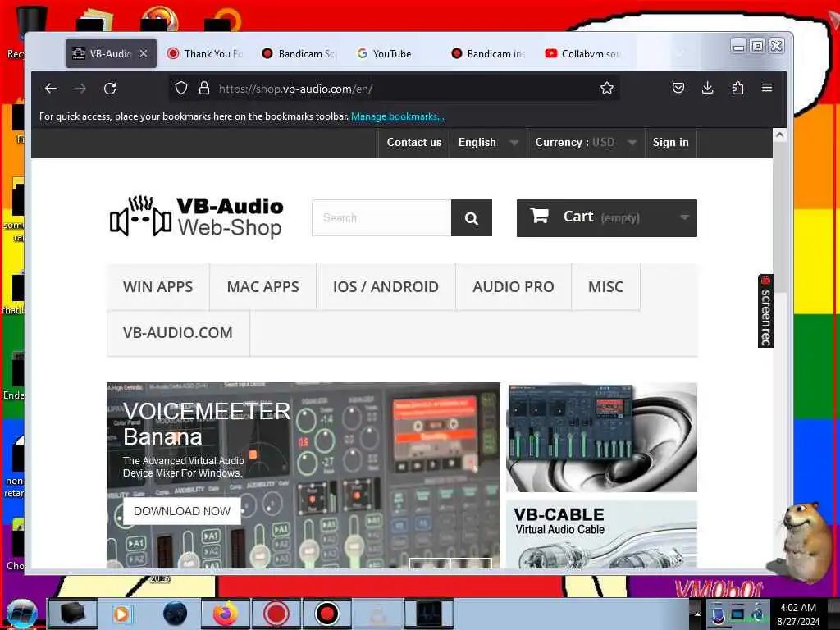This screenshot has height=630, width=840.
Task: Go back using the browser back arrow
Action: (51, 89)
